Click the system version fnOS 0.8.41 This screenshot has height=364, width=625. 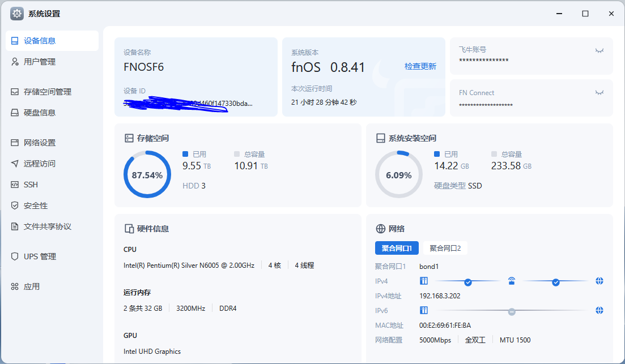328,67
